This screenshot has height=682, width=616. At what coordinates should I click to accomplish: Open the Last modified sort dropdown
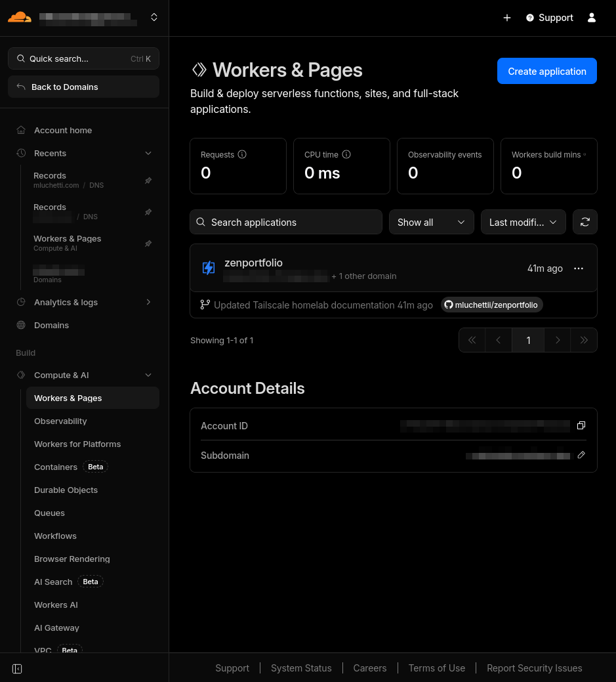tap(523, 223)
